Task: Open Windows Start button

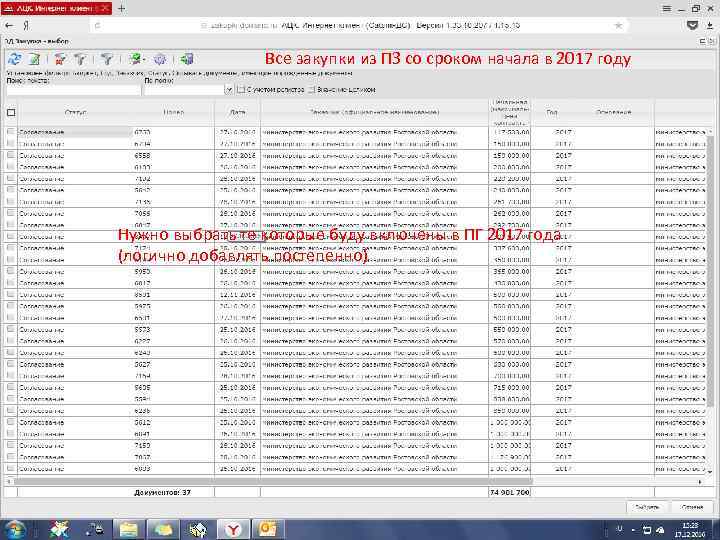Action: [15, 529]
